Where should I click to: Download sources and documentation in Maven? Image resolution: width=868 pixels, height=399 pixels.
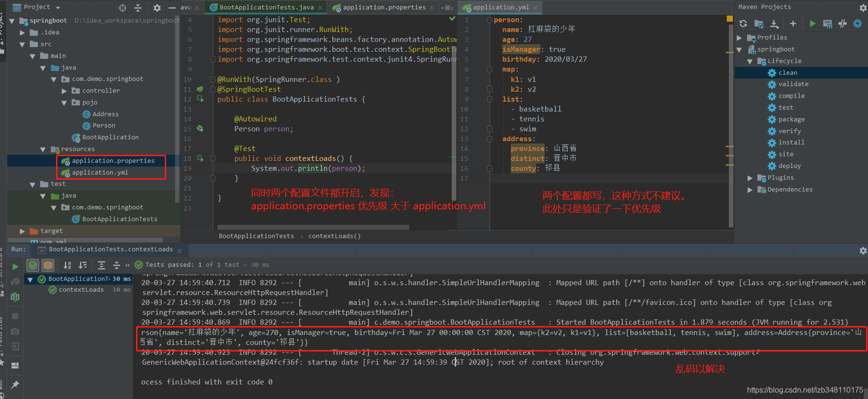774,24
